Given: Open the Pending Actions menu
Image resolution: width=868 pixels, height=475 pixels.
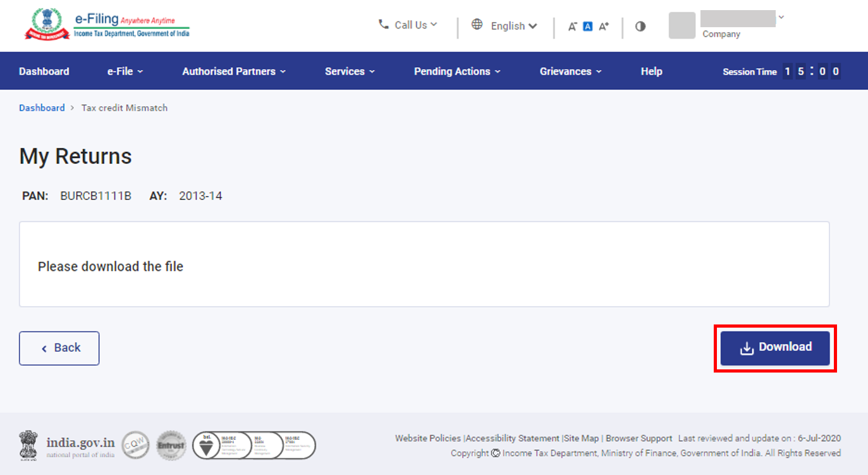Looking at the screenshot, I should coord(457,71).
